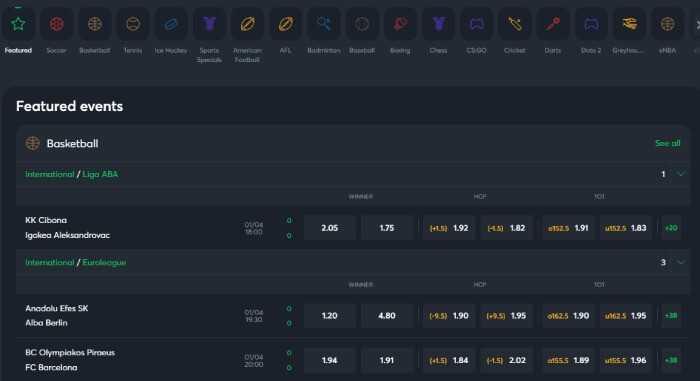Image resolution: width=700 pixels, height=381 pixels.
Task: Open the Boxing glove icon
Action: pos(400,24)
